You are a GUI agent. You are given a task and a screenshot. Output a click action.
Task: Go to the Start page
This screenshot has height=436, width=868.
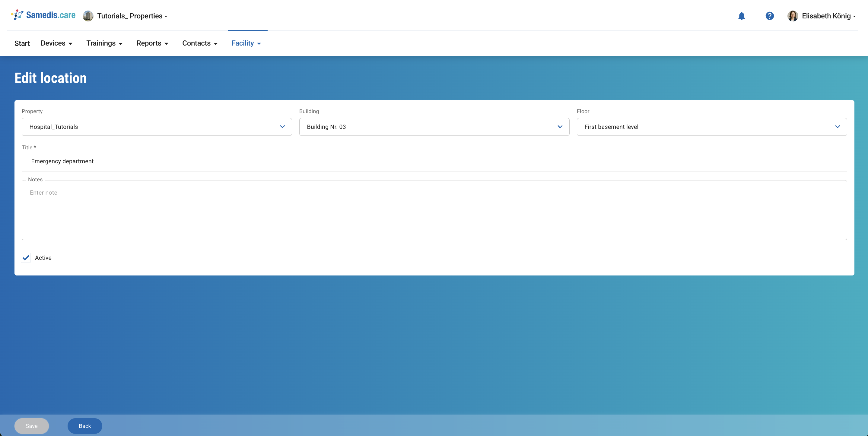tap(22, 43)
